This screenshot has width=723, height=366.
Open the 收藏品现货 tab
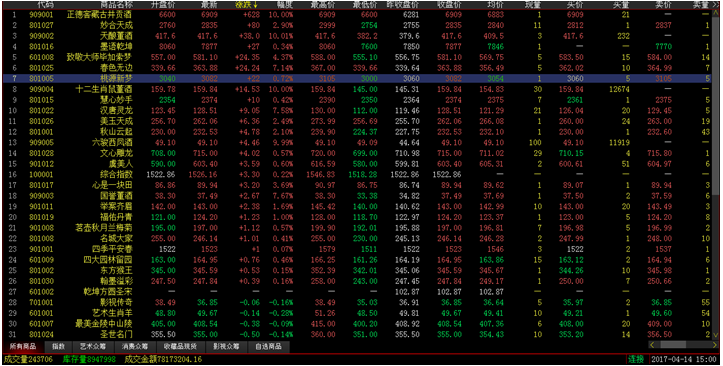point(180,347)
